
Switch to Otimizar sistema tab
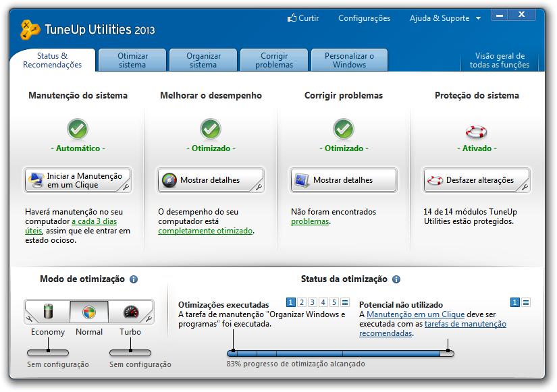(x=132, y=60)
